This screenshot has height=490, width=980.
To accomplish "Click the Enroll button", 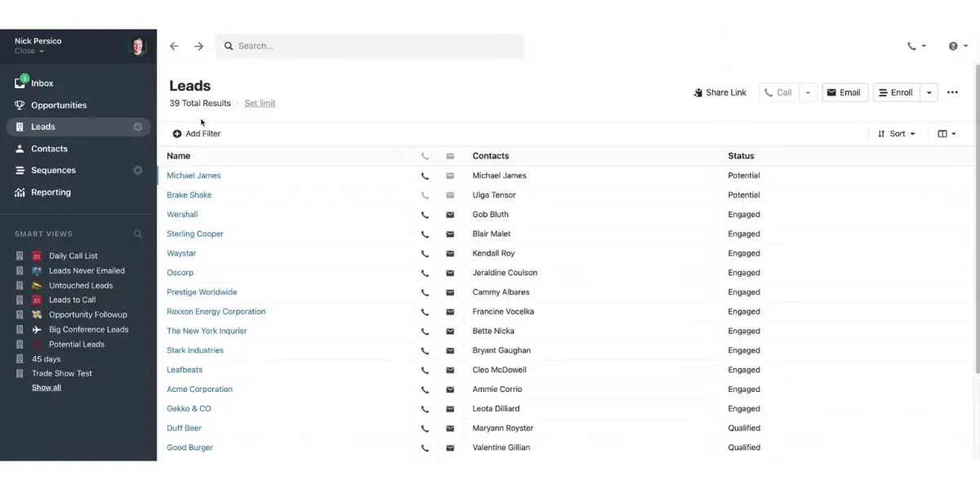I will point(896,93).
